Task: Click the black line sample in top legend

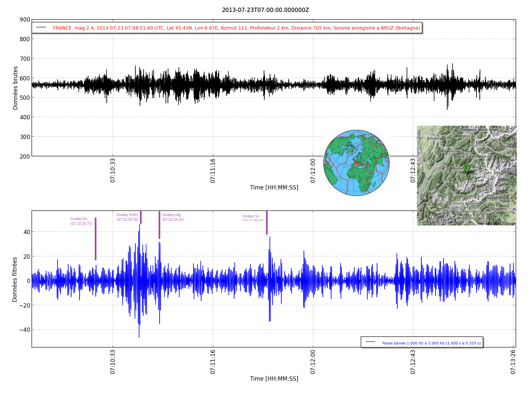Action: click(x=41, y=27)
